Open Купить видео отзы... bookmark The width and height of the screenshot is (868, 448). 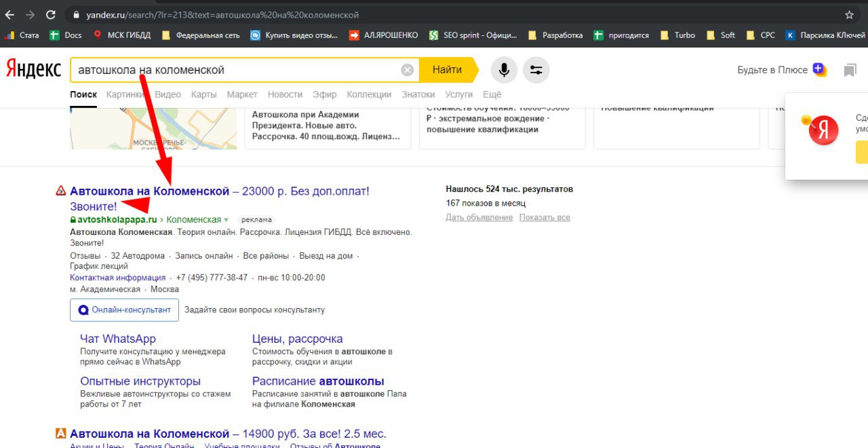tap(294, 35)
